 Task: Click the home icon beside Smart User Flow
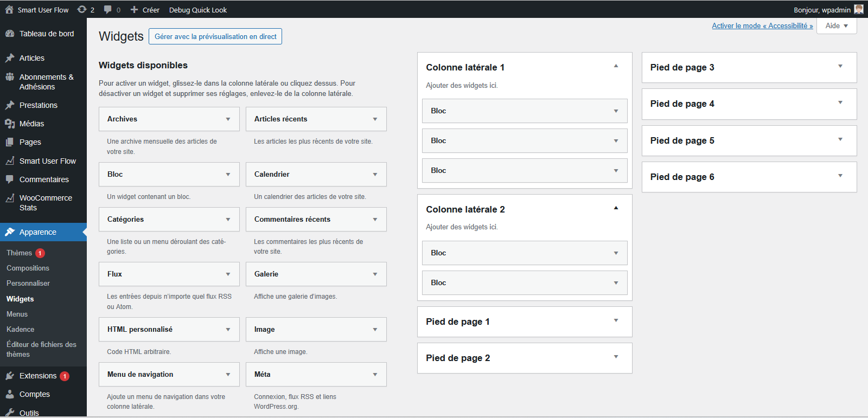point(9,9)
